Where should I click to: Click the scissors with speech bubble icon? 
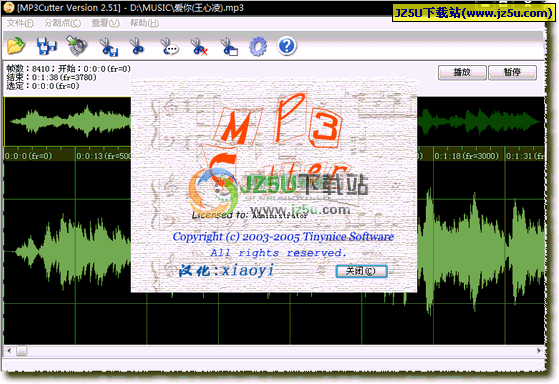click(x=169, y=47)
